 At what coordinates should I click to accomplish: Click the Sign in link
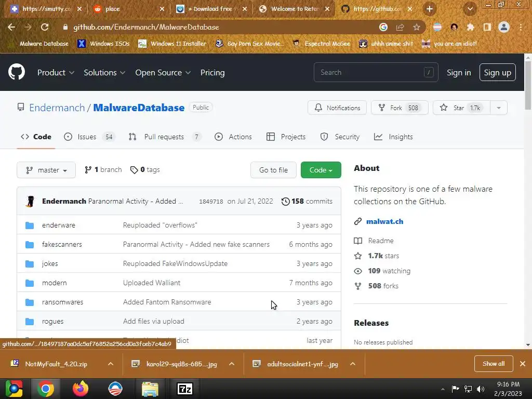pyautogui.click(x=459, y=73)
